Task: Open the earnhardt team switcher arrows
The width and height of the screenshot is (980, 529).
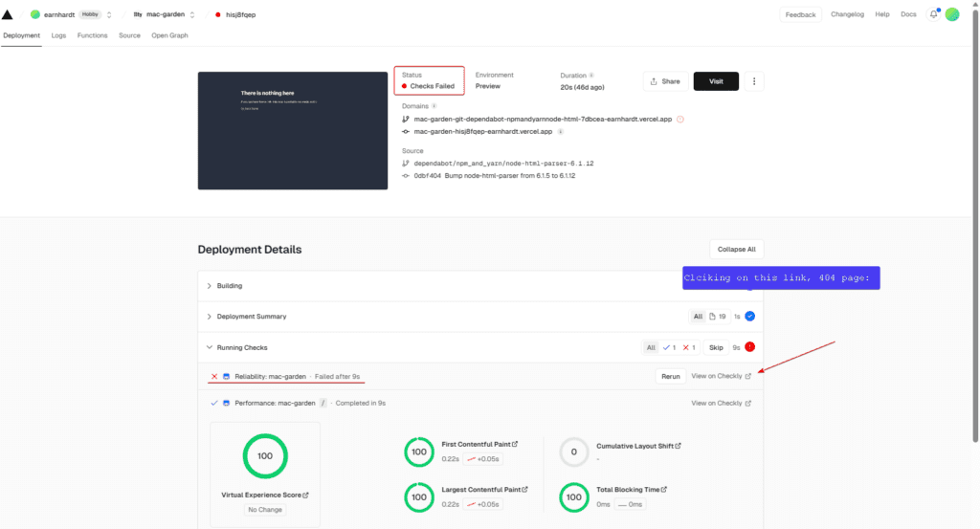Action: [109, 14]
